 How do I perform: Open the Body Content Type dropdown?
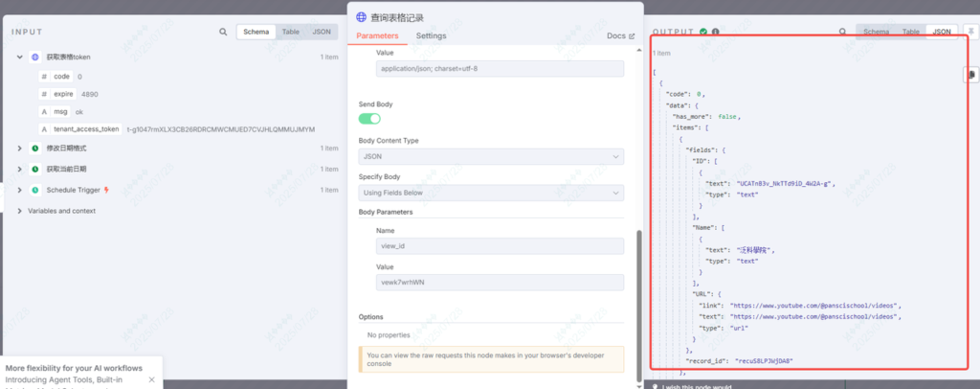491,157
